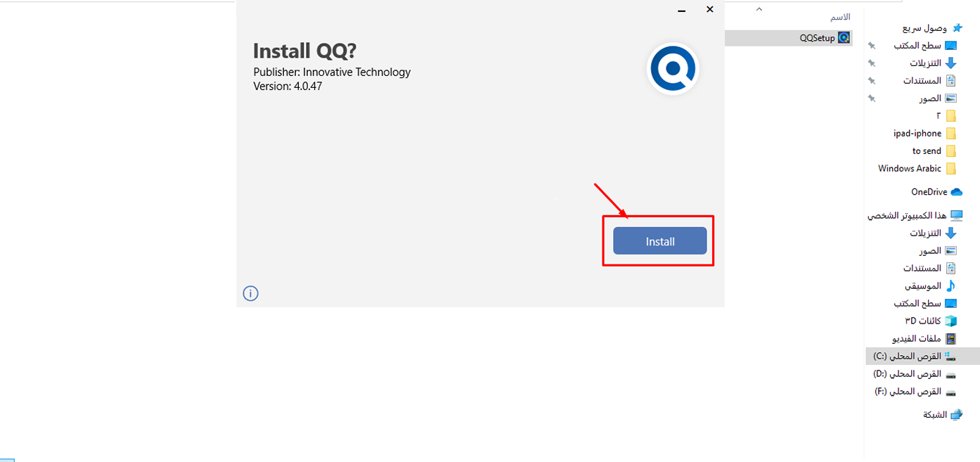This screenshot has width=980, height=462.
Task: Click the QQ logo in the installer
Action: (x=673, y=69)
